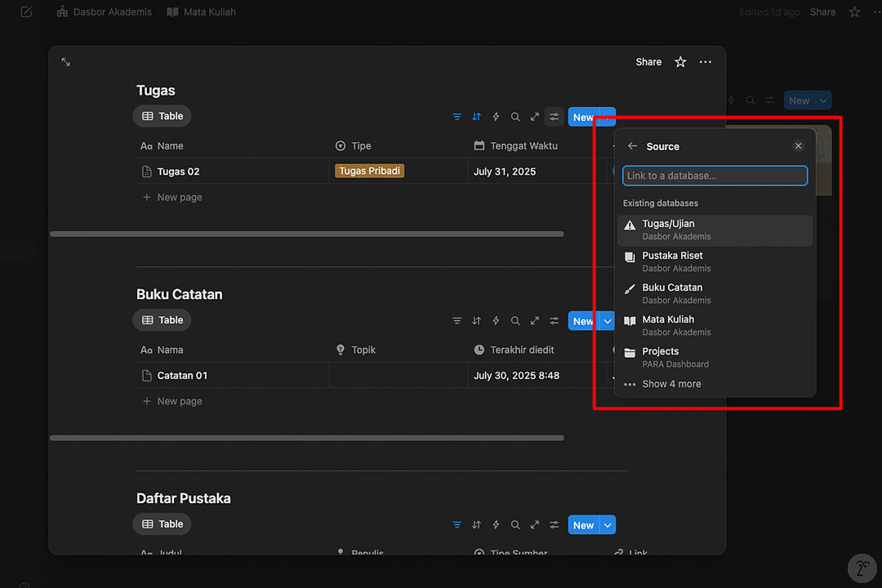Click July 30, 2025 8:48 cell
This screenshot has height=588, width=882.
point(516,376)
